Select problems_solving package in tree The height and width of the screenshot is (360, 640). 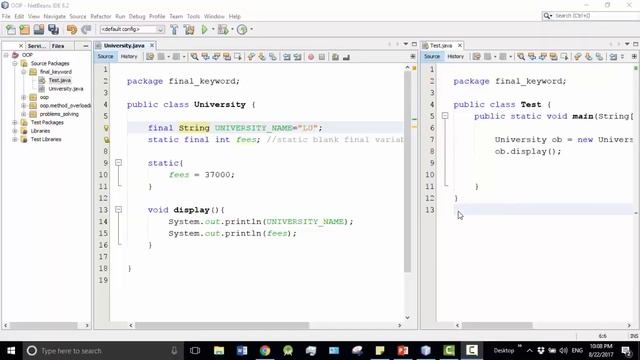point(59,114)
